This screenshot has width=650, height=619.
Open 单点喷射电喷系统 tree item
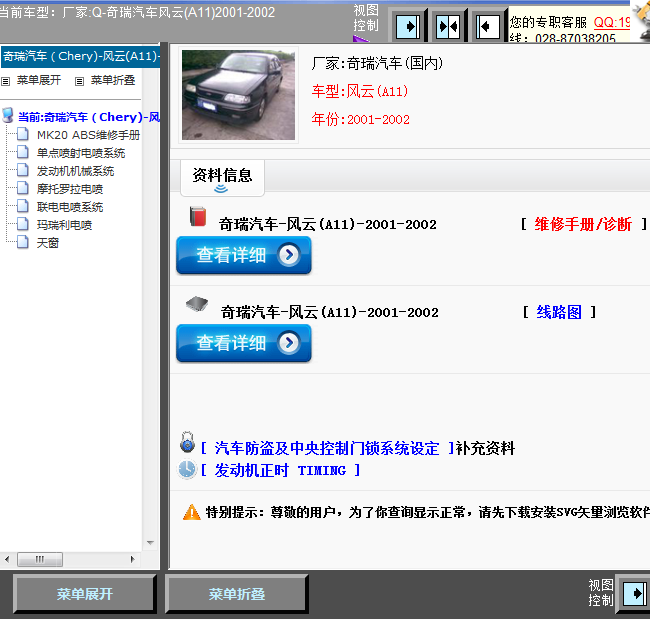(81, 153)
